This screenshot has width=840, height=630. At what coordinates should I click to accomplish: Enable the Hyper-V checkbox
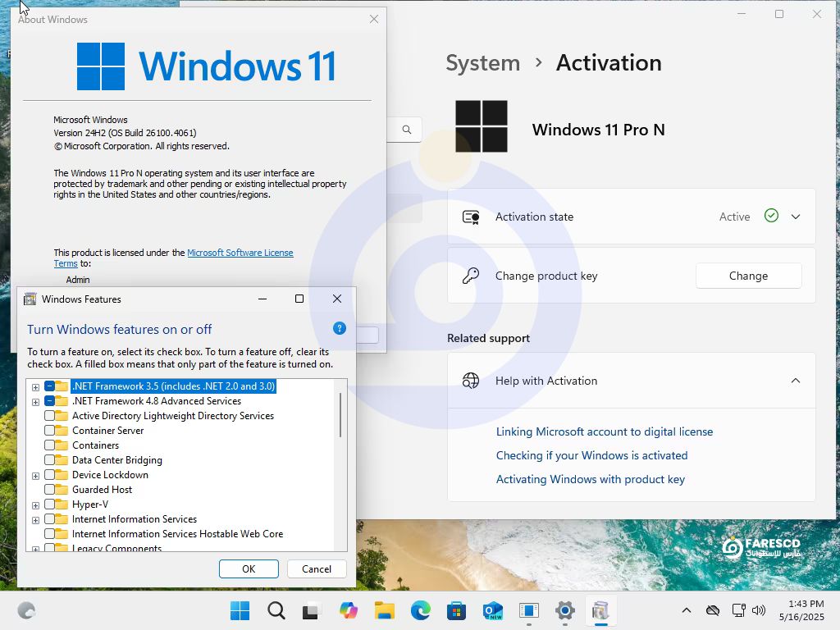(x=49, y=504)
